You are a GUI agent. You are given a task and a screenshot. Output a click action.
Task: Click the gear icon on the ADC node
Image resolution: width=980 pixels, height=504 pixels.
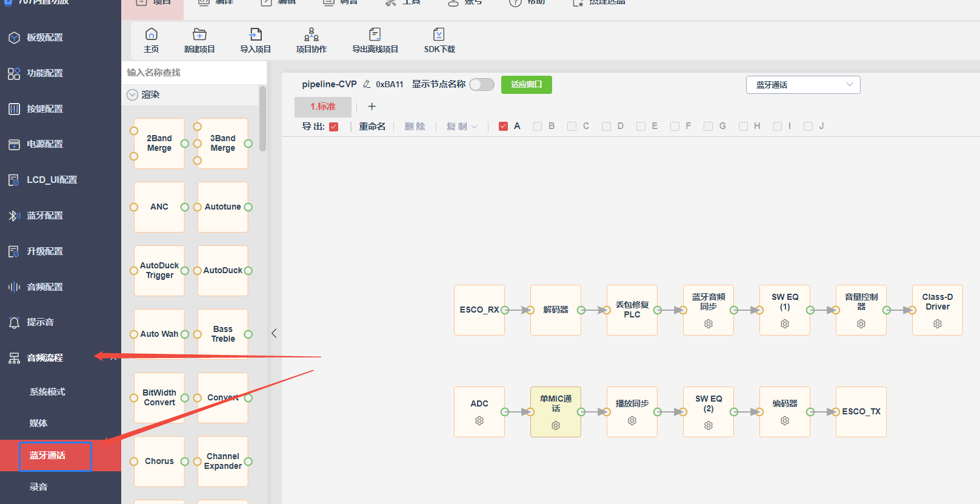click(479, 421)
